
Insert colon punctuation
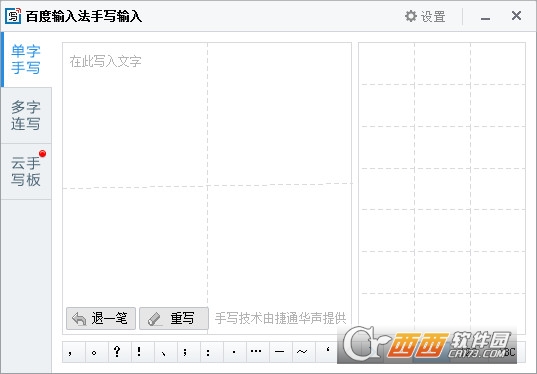(x=212, y=352)
